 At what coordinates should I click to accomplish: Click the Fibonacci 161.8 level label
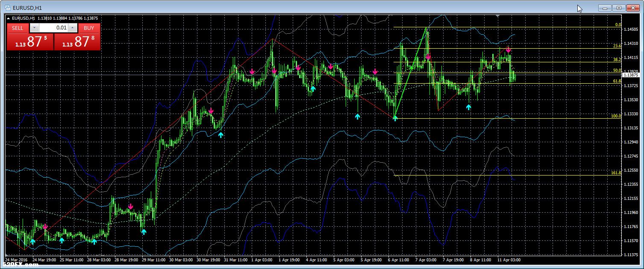(x=616, y=173)
